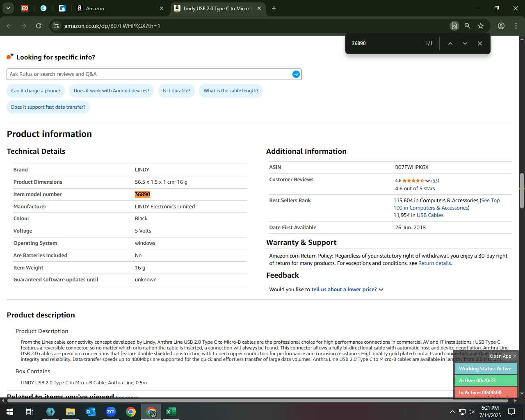525x420 pixels.
Task: Open the zoom icon in address bar
Action: pos(467,26)
